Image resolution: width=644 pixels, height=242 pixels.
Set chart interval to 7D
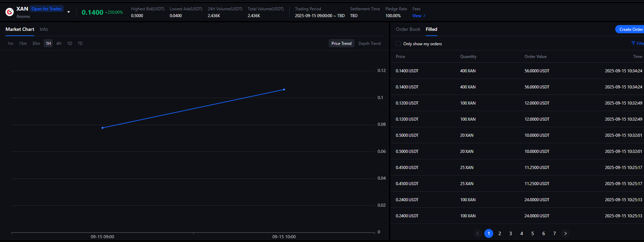pyautogui.click(x=80, y=43)
